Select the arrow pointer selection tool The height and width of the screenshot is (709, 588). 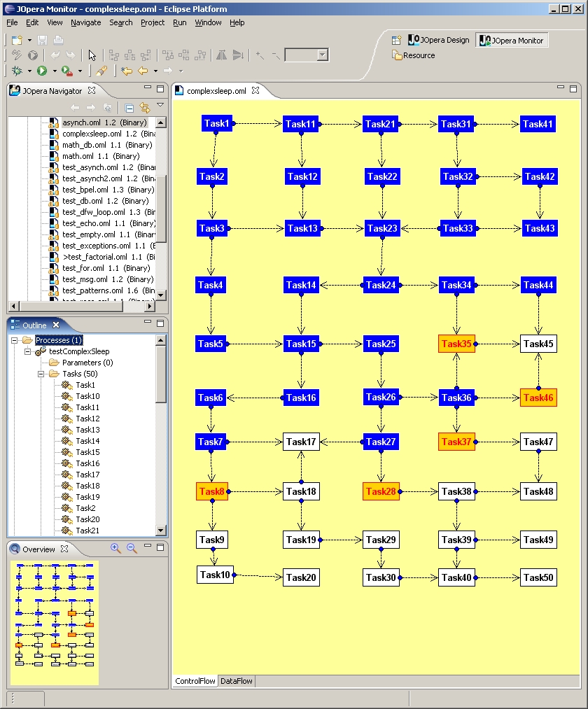point(92,55)
